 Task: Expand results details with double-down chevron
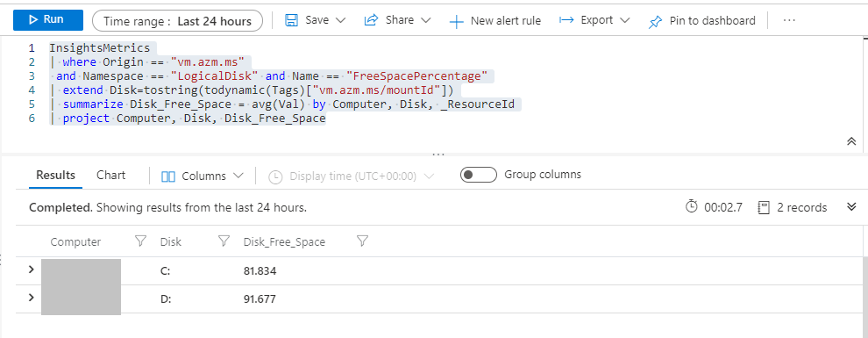(x=851, y=207)
